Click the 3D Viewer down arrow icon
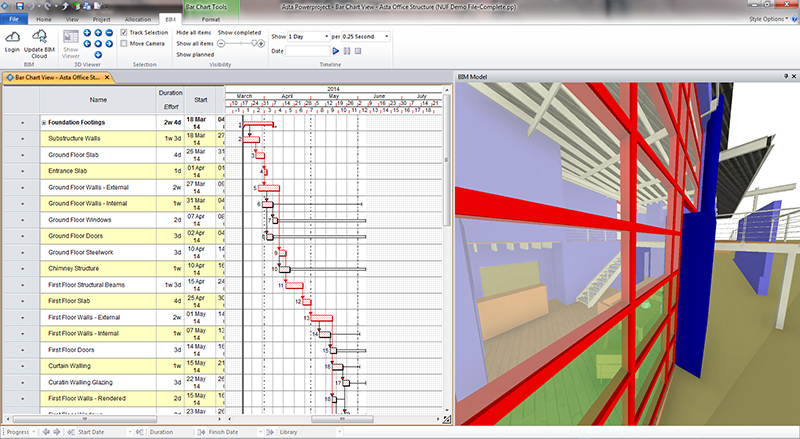800x439 pixels. point(98,55)
